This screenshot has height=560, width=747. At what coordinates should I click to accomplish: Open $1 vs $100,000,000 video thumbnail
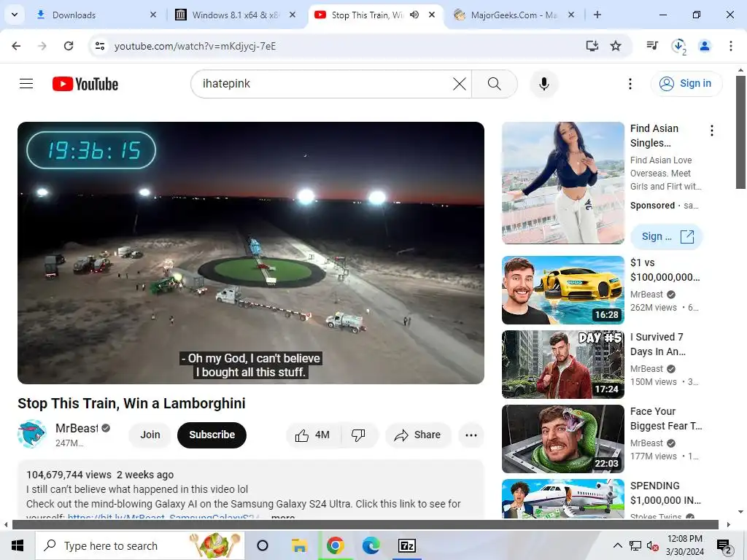[x=563, y=290]
